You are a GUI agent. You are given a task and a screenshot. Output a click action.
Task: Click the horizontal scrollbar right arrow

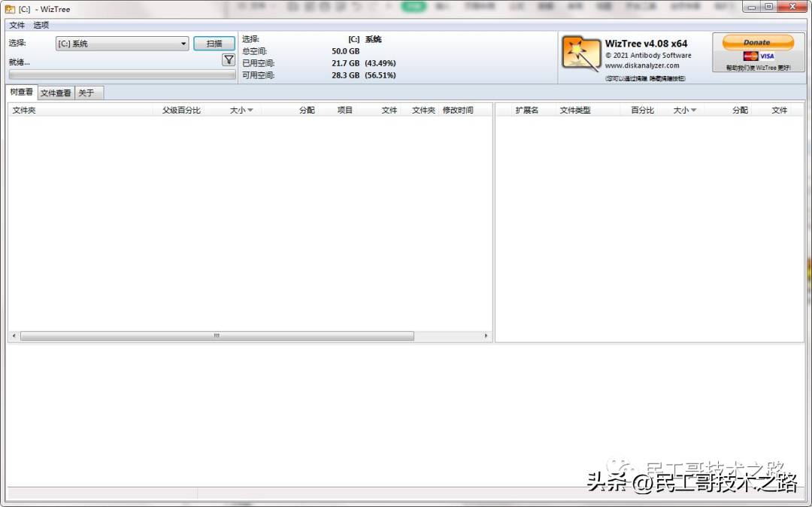[x=486, y=336]
